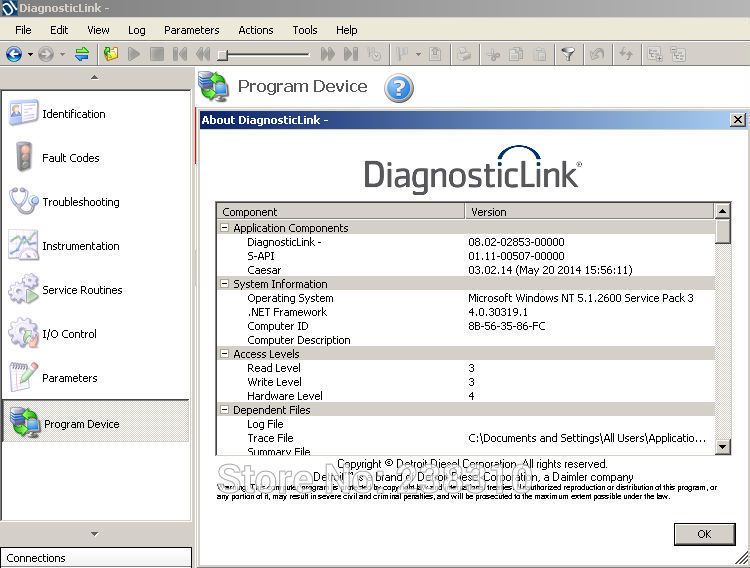Click the filter funnel icon in toolbar
The height and width of the screenshot is (568, 750).
click(567, 54)
